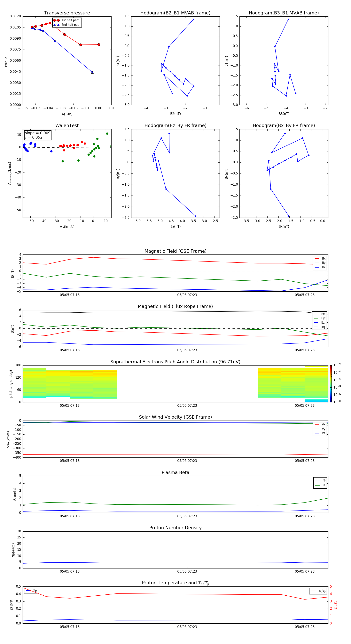
Task: Click the 'r = 0.052' annotation
Action: [x=34, y=137]
